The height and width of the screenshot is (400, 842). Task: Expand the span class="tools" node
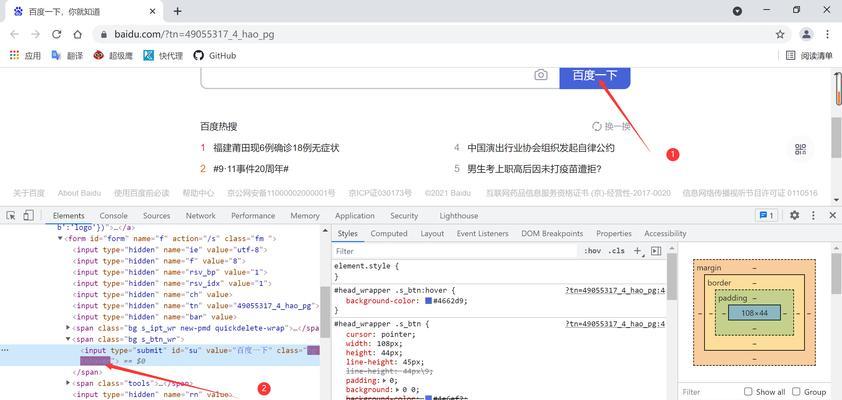(x=68, y=383)
